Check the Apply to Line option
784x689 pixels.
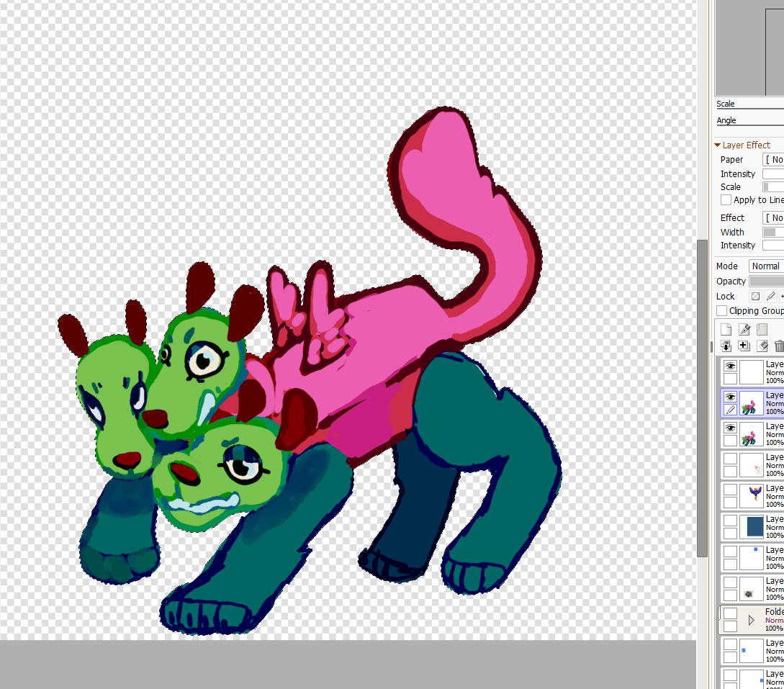[x=726, y=200]
